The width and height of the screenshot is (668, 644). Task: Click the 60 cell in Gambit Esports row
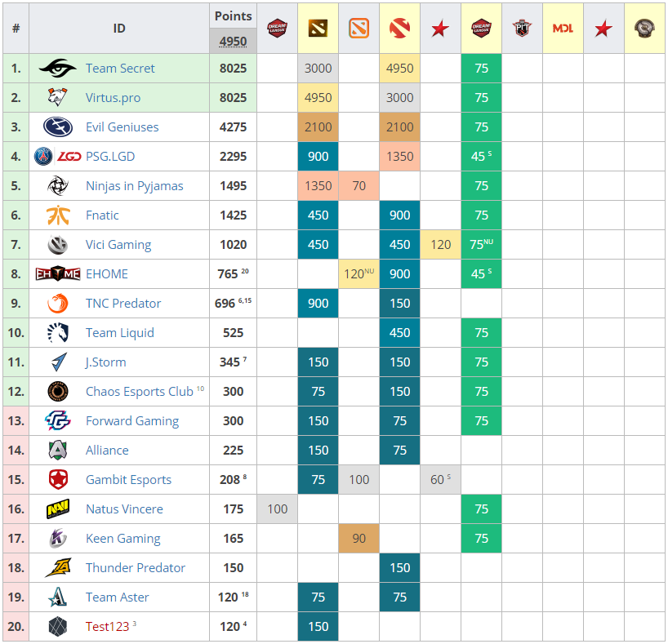tap(440, 480)
